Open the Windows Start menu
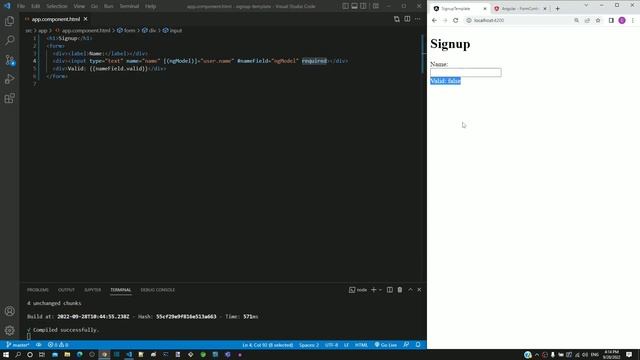The height and width of the screenshot is (360, 640). click(6, 355)
